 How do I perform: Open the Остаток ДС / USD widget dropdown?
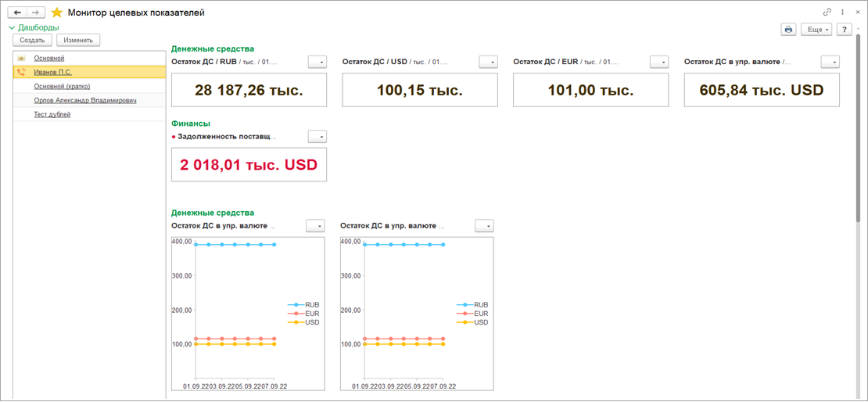[488, 62]
